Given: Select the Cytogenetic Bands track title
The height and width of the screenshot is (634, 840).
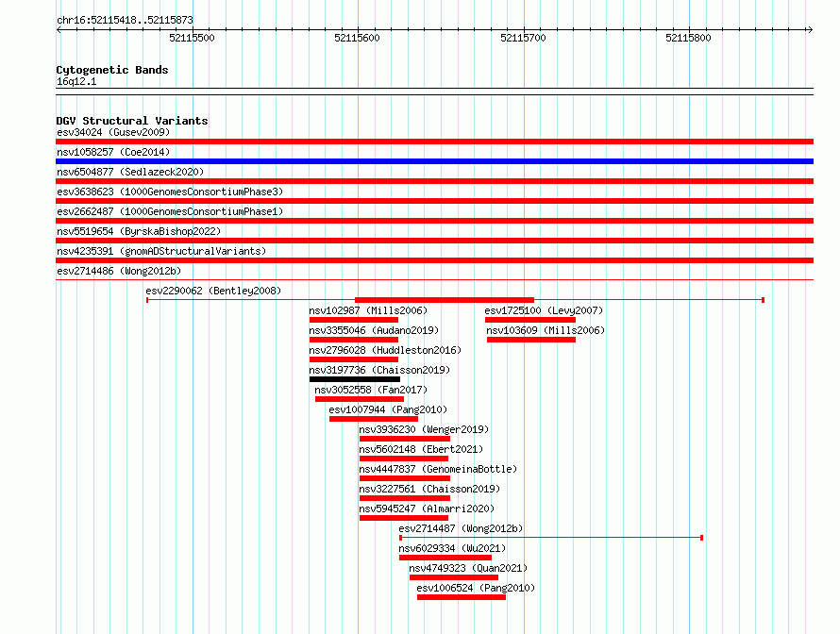Looking at the screenshot, I should click(x=112, y=70).
